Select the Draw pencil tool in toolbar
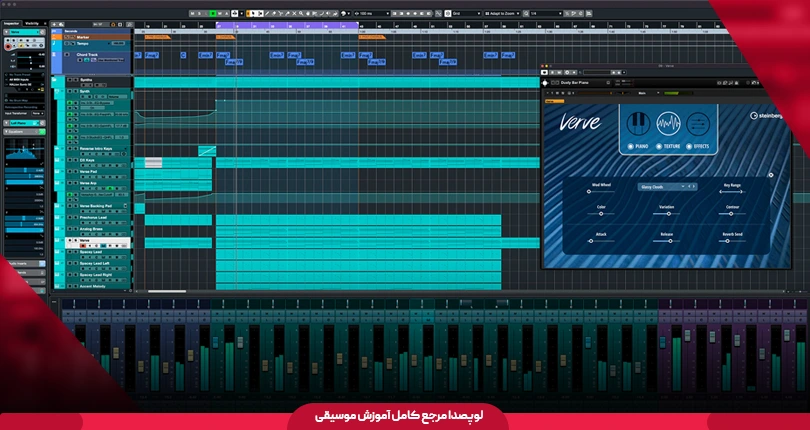 click(268, 13)
